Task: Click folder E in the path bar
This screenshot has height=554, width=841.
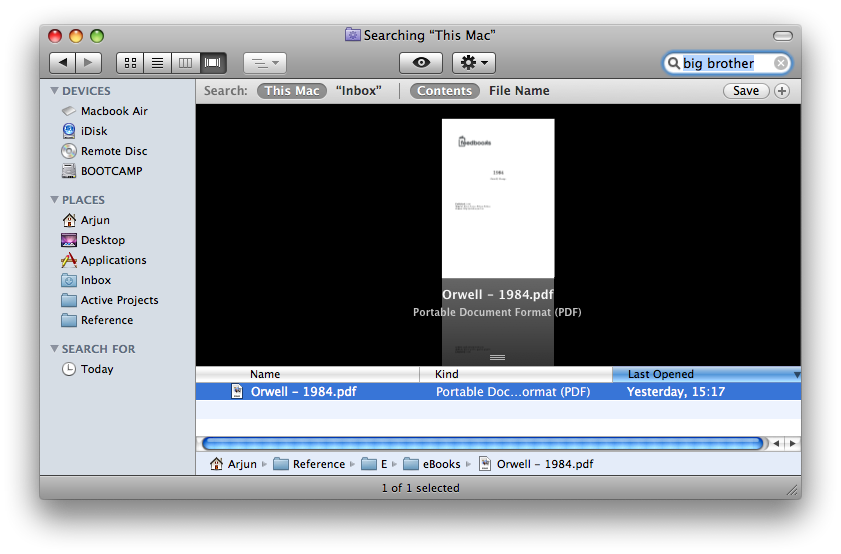Action: [374, 464]
